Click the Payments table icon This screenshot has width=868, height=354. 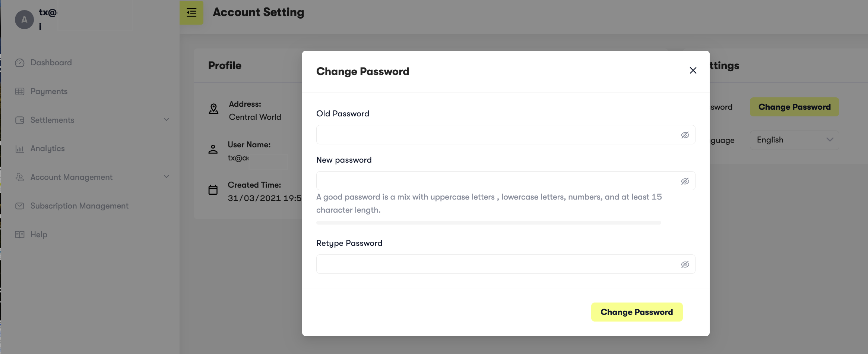[x=20, y=91]
